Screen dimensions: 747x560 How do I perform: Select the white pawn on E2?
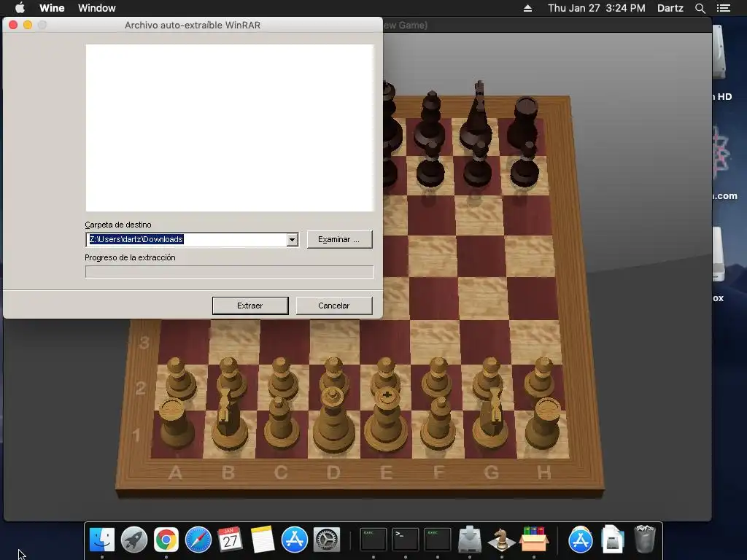385,374
